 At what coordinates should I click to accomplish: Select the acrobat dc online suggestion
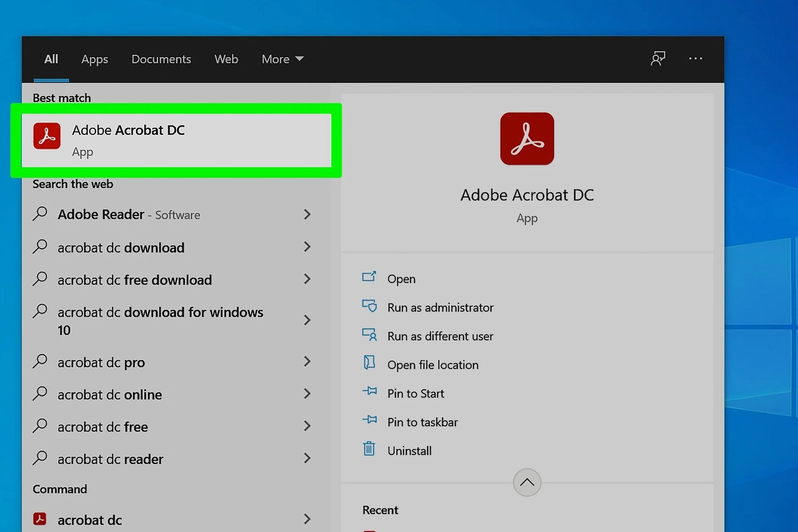click(x=110, y=395)
